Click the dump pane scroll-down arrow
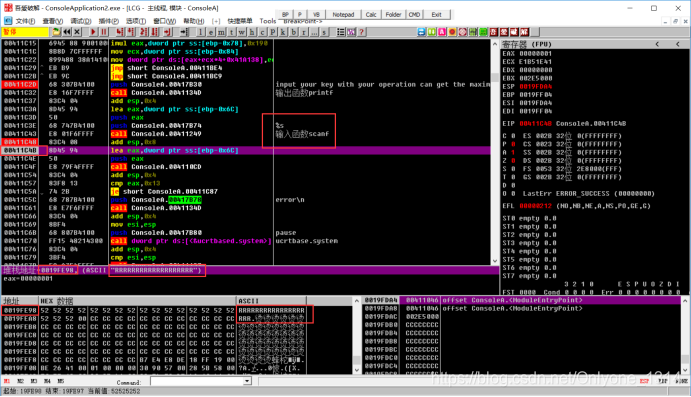 [x=357, y=370]
